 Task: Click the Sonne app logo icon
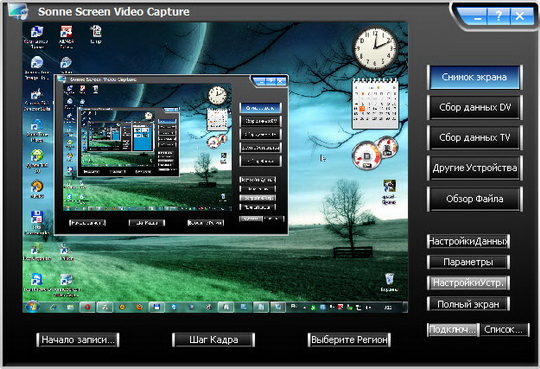[19, 11]
